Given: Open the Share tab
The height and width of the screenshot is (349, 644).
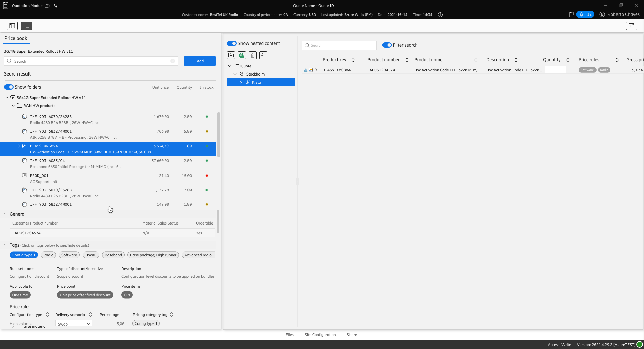Looking at the screenshot, I should coord(352,335).
